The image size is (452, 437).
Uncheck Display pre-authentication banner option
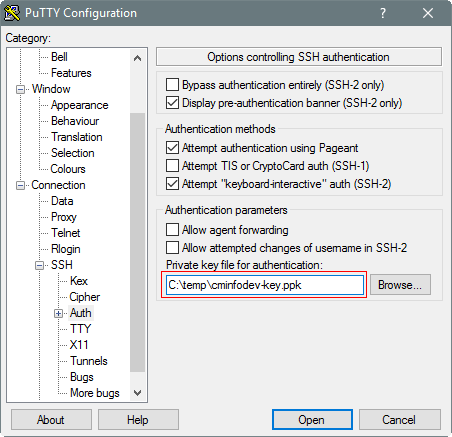click(x=172, y=103)
